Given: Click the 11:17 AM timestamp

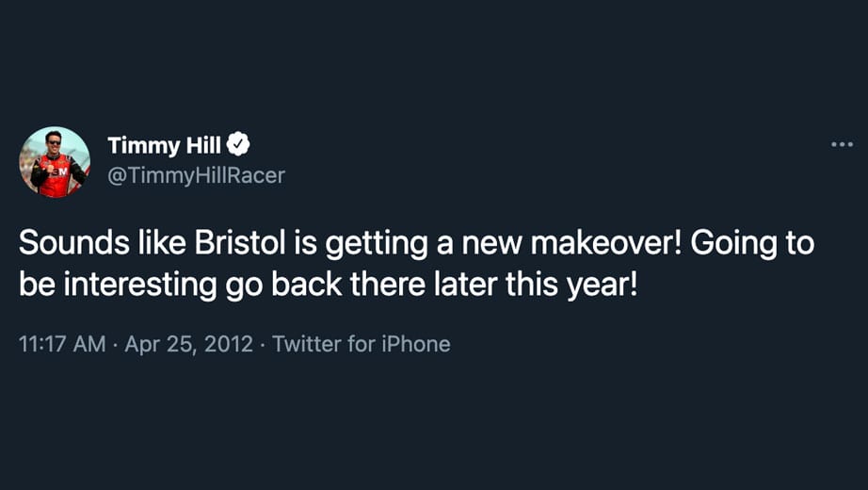Looking at the screenshot, I should [62, 344].
